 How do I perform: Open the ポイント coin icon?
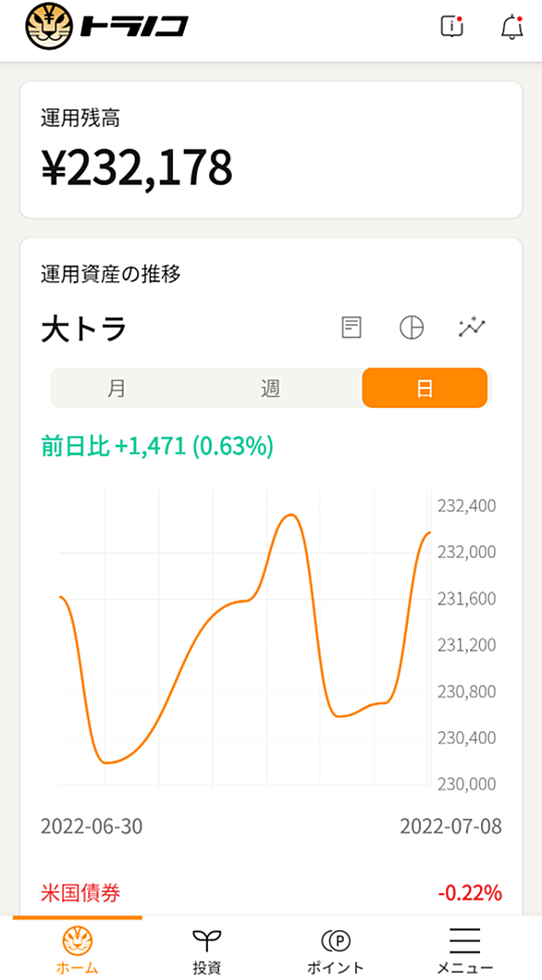point(336,939)
